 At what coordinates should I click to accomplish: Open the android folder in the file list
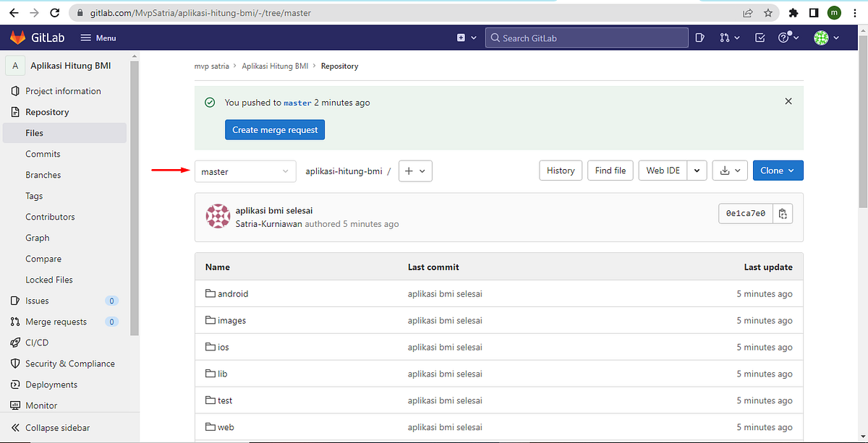[x=231, y=293]
